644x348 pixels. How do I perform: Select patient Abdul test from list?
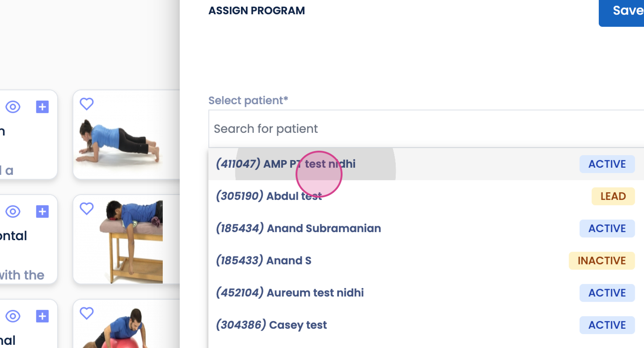click(x=269, y=196)
